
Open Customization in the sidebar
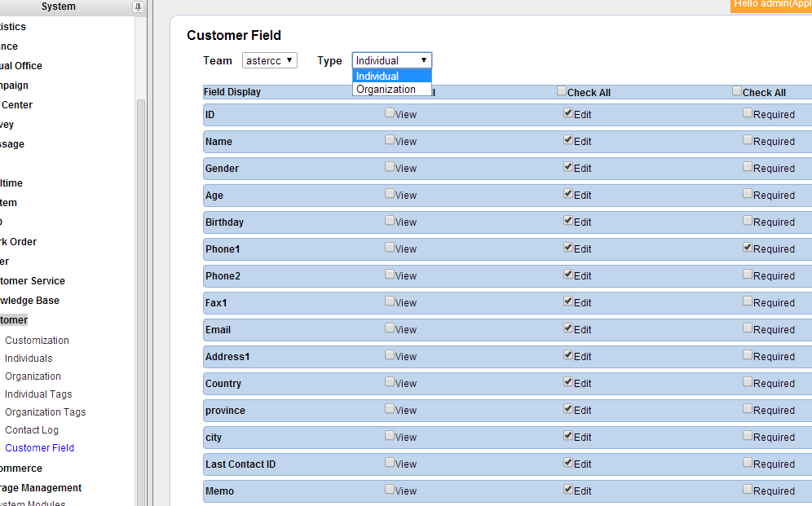pos(37,341)
